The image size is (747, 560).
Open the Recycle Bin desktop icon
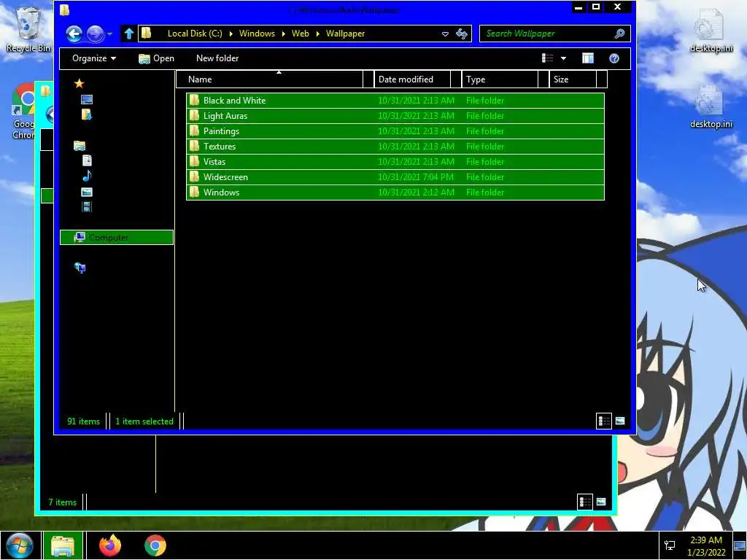click(x=28, y=29)
